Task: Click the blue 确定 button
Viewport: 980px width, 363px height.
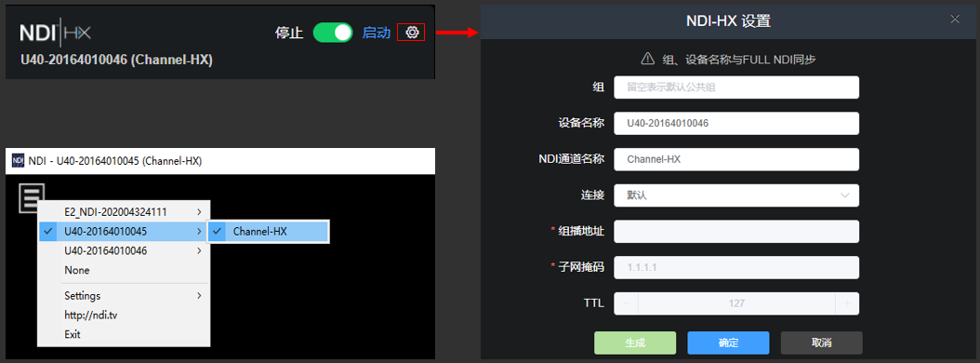Action: [728, 343]
